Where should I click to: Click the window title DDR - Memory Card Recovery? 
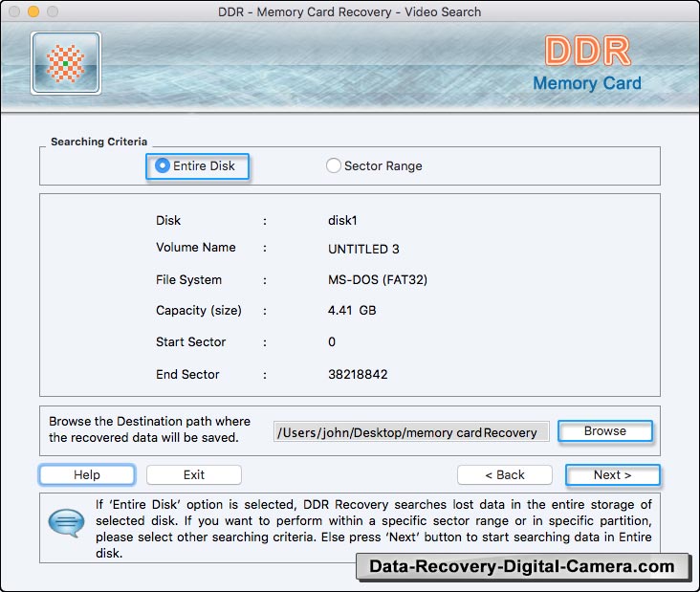[350, 11]
